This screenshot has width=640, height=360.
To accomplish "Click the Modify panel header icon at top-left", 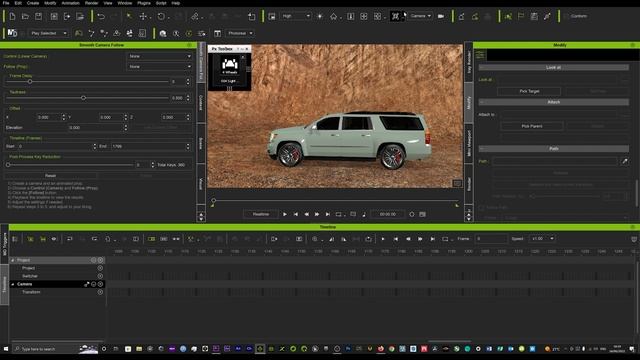I will [x=480, y=55].
